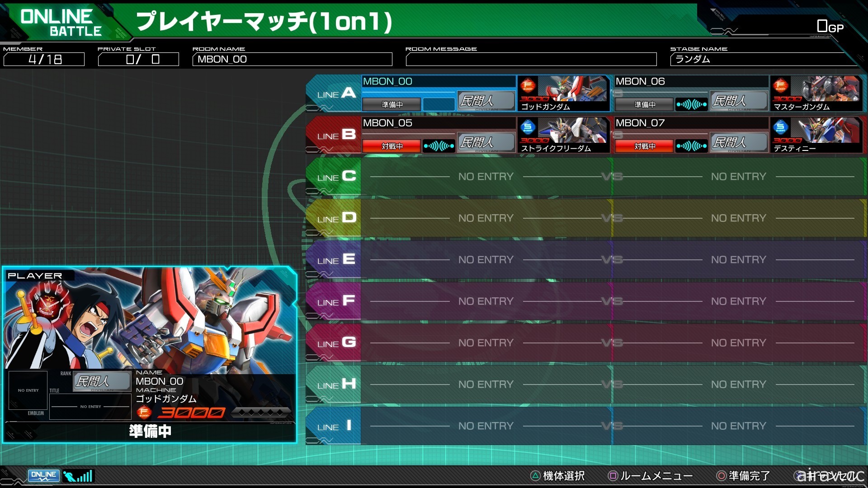Viewport: 868px width, 488px height.
Task: Click the MEMBER count 4/18 field
Action: click(44, 59)
